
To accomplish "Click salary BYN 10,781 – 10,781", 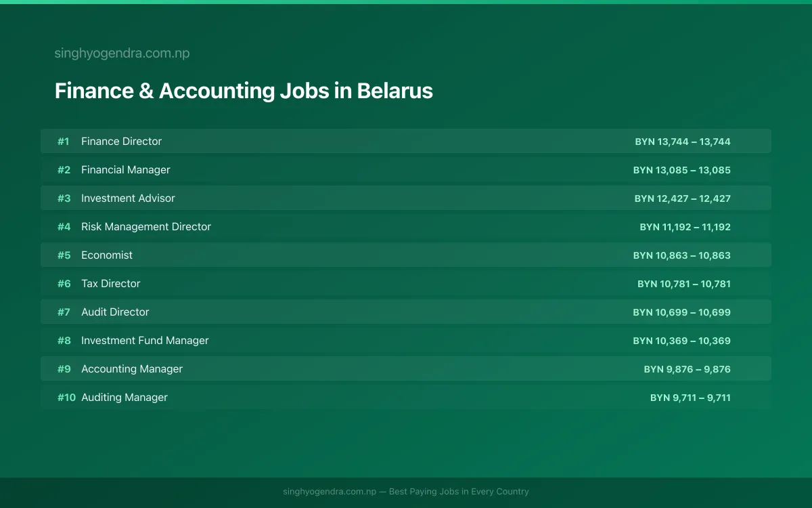I will coord(684,284).
